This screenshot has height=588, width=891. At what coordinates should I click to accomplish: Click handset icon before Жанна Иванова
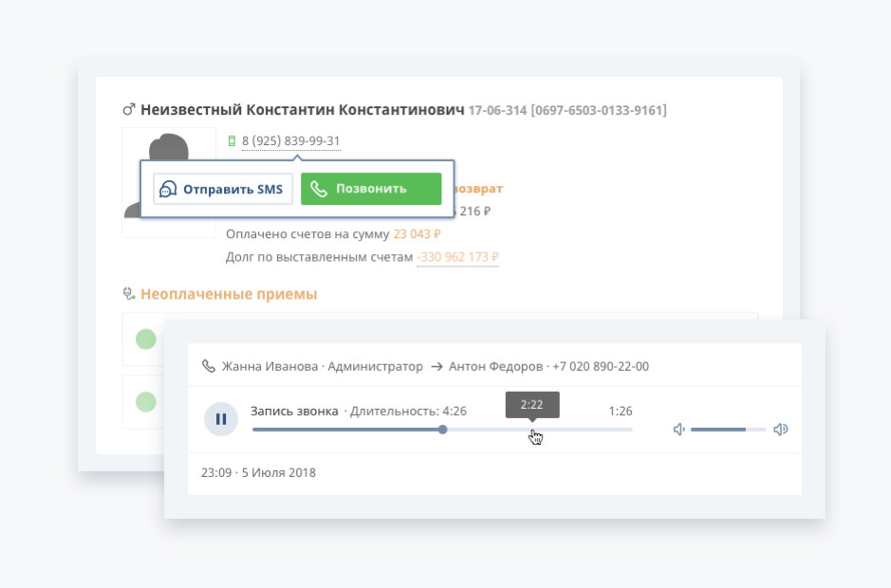[209, 366]
